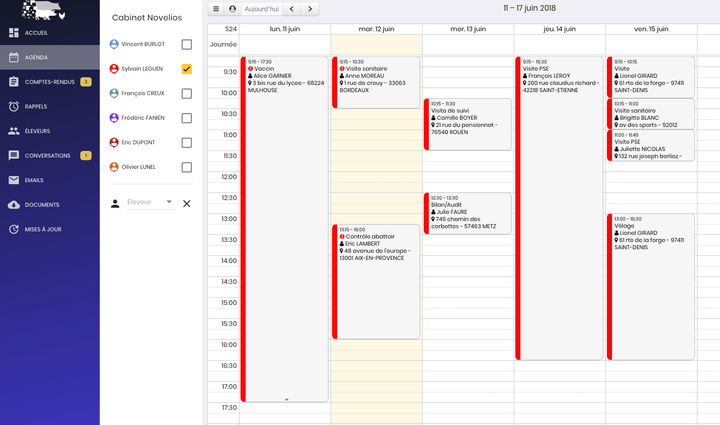Open the Mises à jour refresh icon
The image size is (720, 425).
click(14, 229)
